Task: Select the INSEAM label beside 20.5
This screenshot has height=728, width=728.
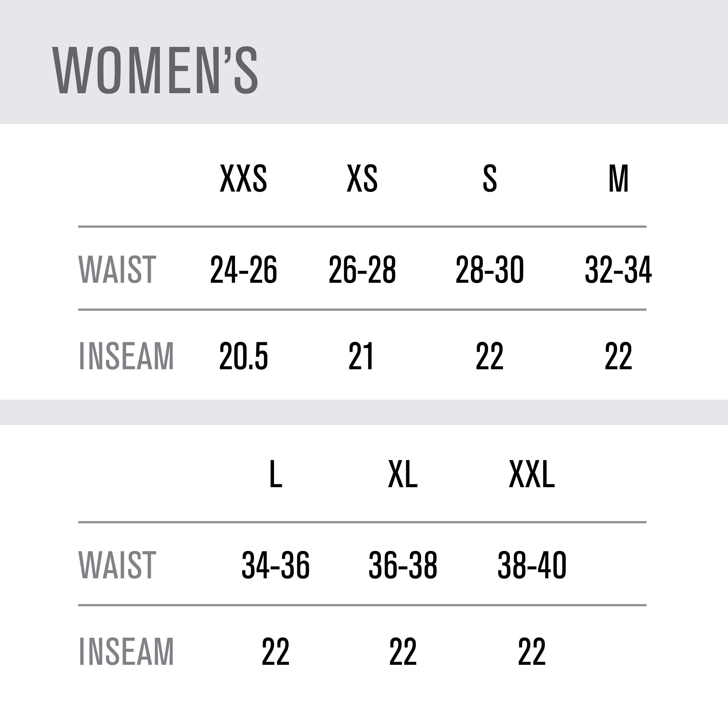Action: point(126,356)
